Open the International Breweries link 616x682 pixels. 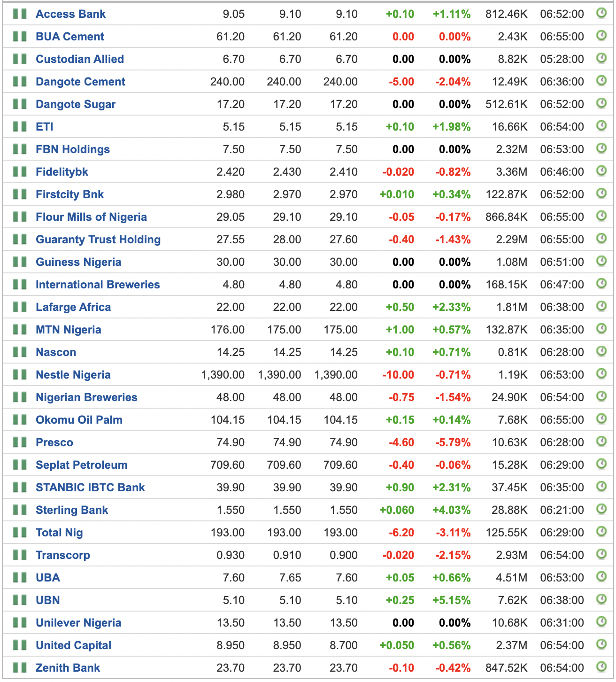point(98,285)
